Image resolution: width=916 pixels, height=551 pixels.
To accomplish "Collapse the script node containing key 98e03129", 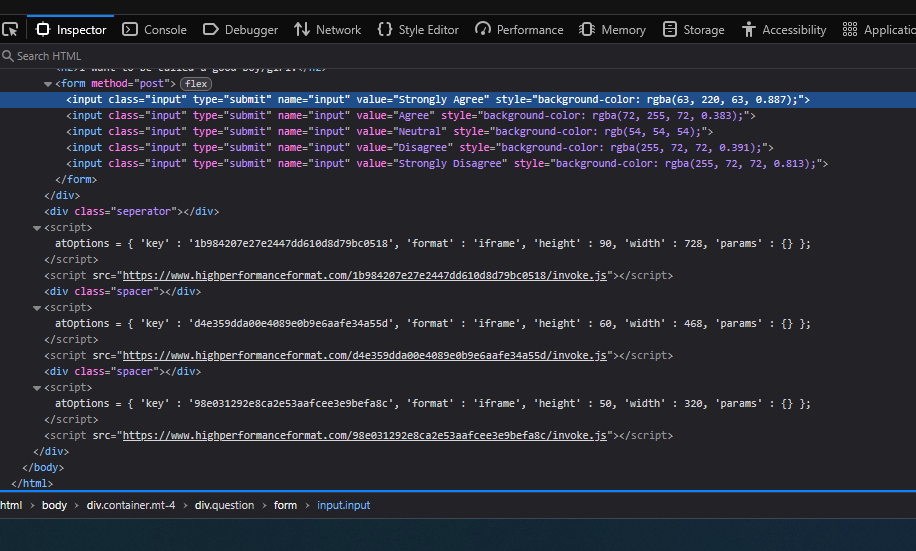I will [37, 388].
